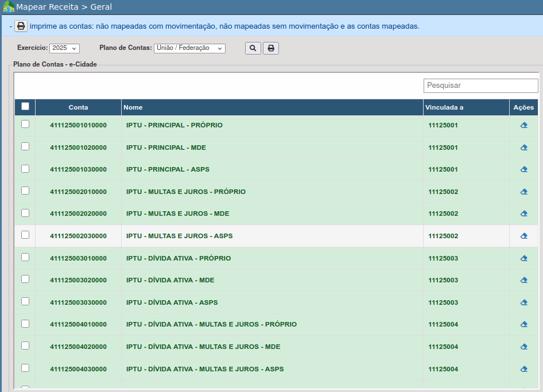Click the search magnifier icon button
The height and width of the screenshot is (392, 543).
click(253, 48)
